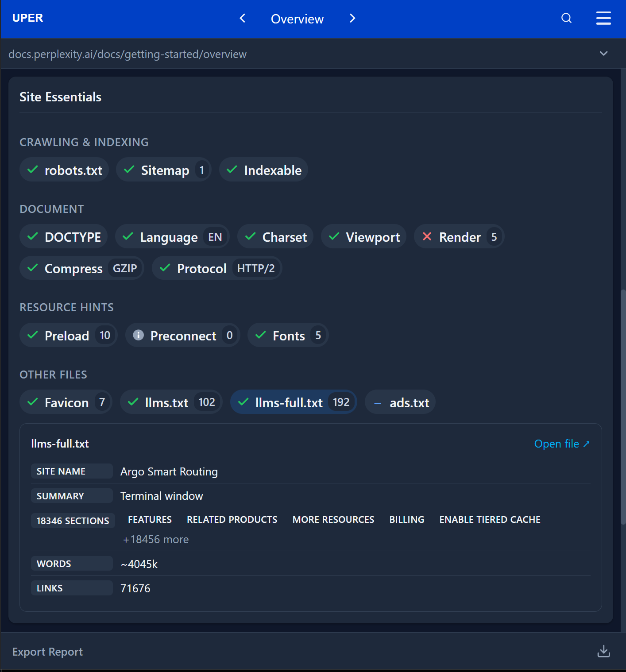The image size is (626, 672).
Task: Click the green check on robots.txt badge
Action: click(32, 170)
